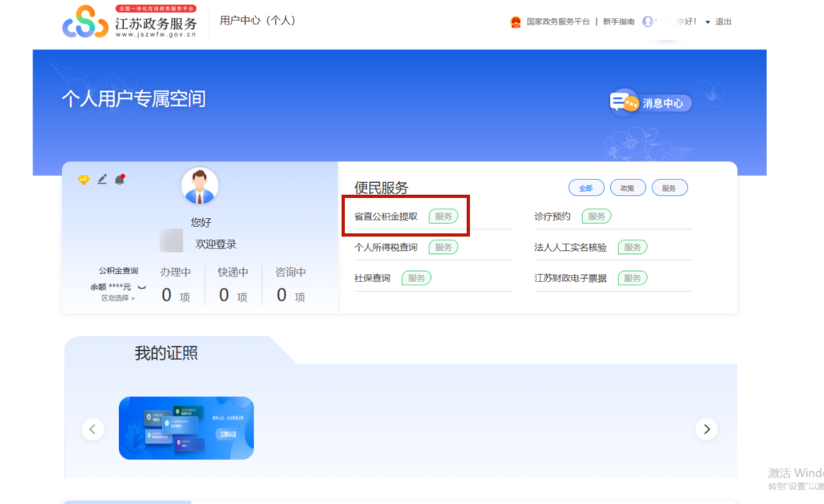This screenshot has width=824, height=504.
Task: Click the pencil edit profile icon
Action: 102,179
